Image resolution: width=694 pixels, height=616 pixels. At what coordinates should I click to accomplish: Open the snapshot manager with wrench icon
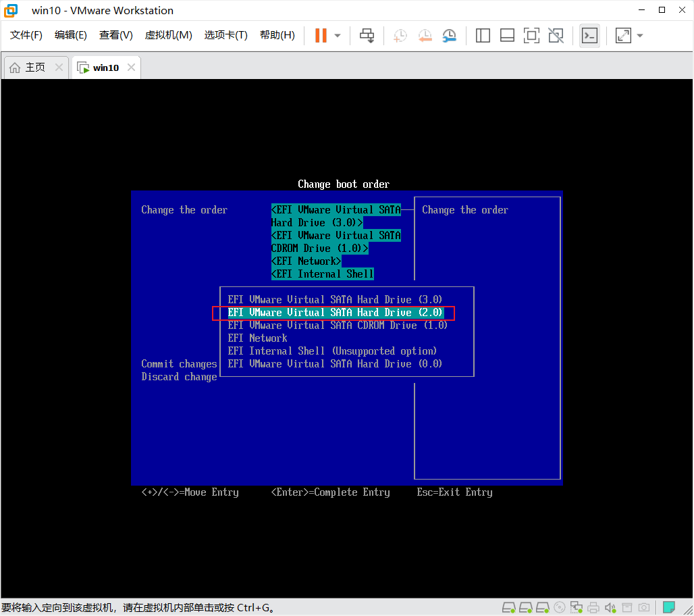pyautogui.click(x=449, y=35)
